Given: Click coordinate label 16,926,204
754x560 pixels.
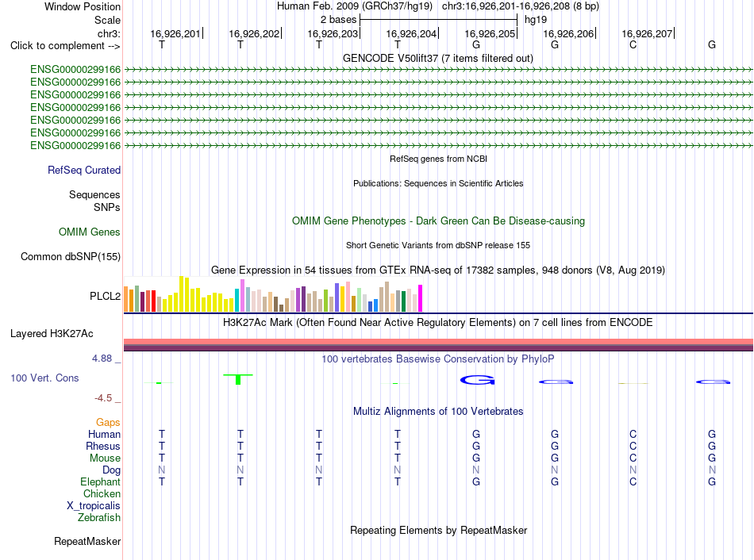Looking at the screenshot, I should (411, 33).
